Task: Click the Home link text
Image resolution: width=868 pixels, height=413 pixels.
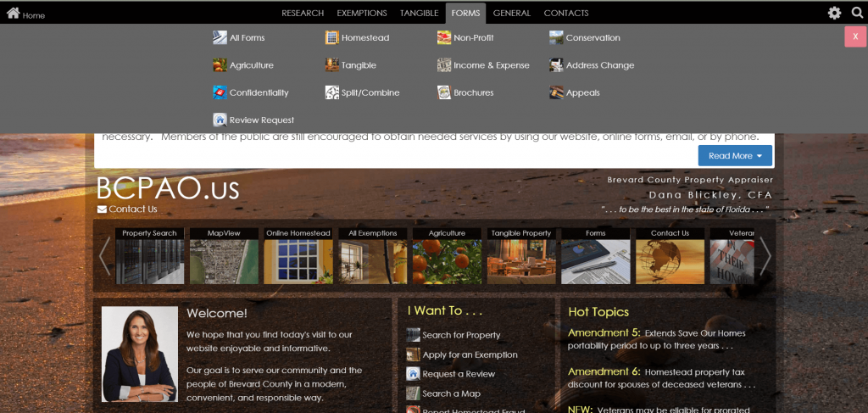Action: tap(34, 15)
